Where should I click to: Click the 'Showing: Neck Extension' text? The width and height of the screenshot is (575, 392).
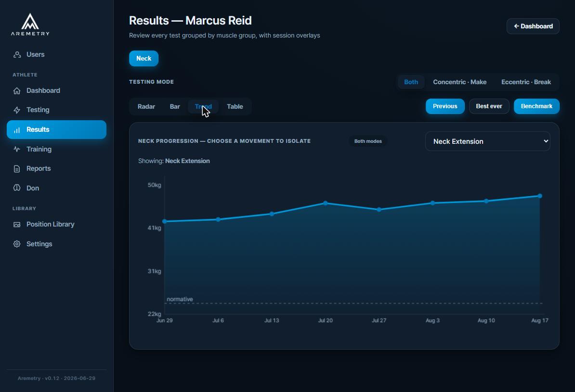point(174,161)
